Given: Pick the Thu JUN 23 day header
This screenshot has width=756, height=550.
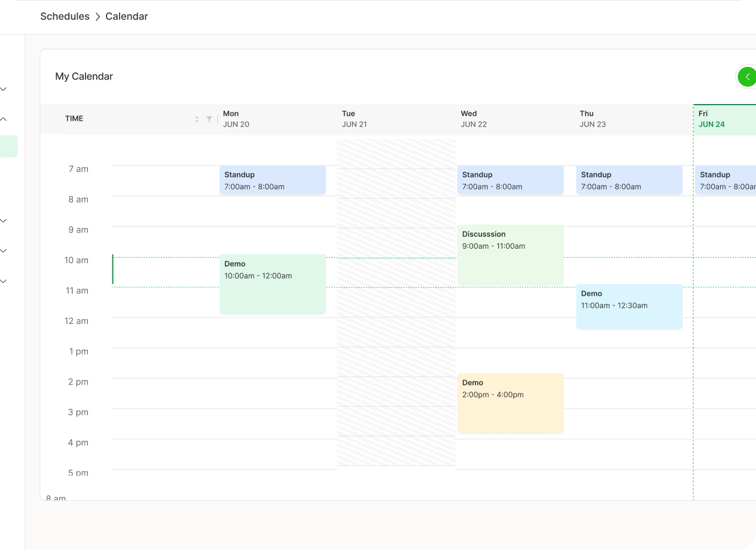Looking at the screenshot, I should [592, 119].
